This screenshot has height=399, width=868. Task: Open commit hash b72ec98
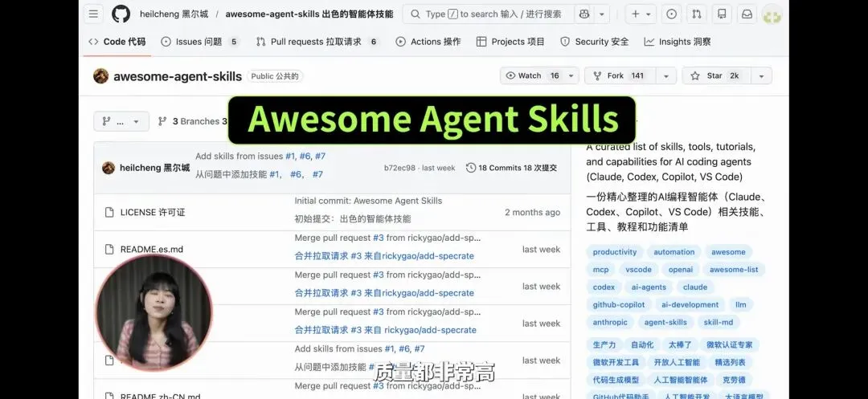tap(399, 168)
